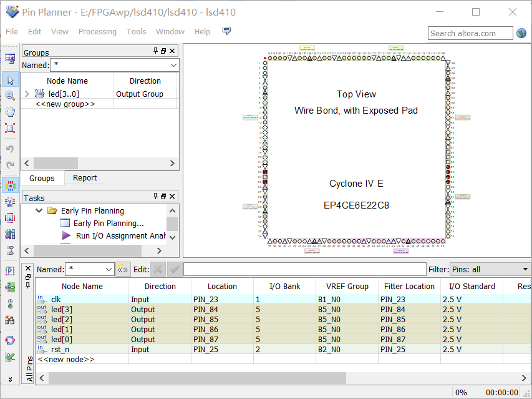Viewport: 532px width, 399px height.
Task: Switch to the Report tab
Action: 85,177
